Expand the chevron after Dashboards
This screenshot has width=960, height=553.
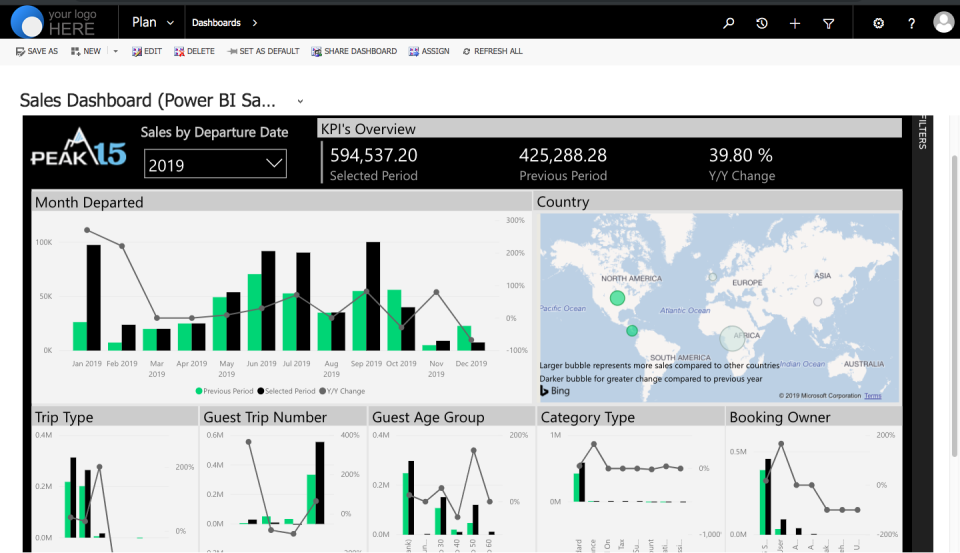tap(255, 23)
